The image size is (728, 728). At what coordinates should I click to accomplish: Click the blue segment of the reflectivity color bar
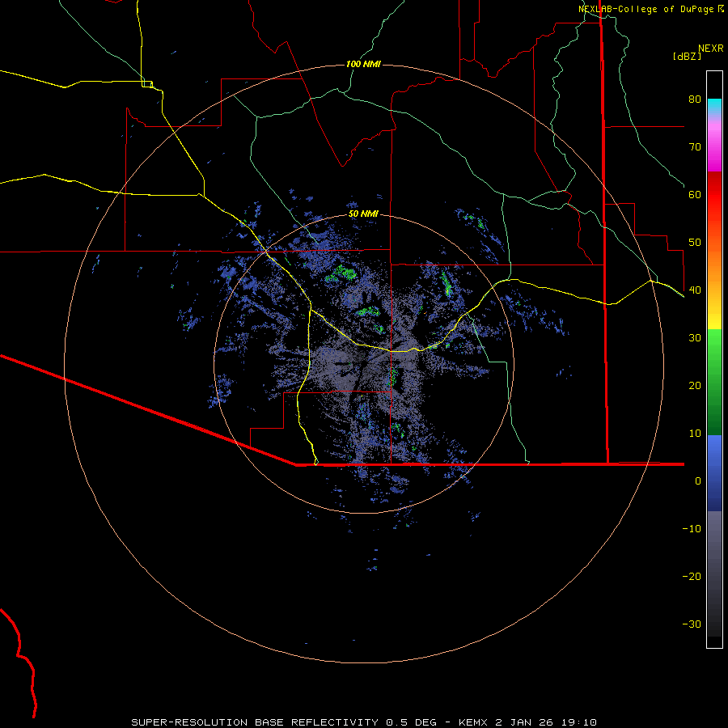(x=714, y=473)
